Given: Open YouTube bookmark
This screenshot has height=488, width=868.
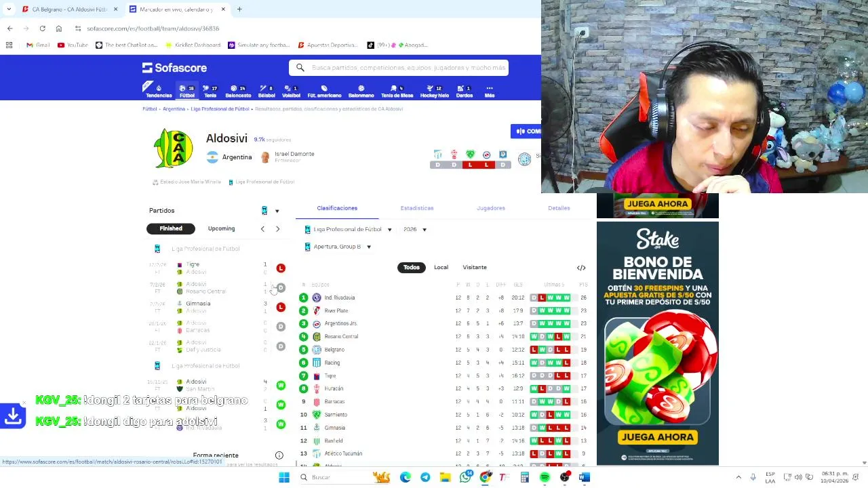Looking at the screenshot, I should (73, 45).
